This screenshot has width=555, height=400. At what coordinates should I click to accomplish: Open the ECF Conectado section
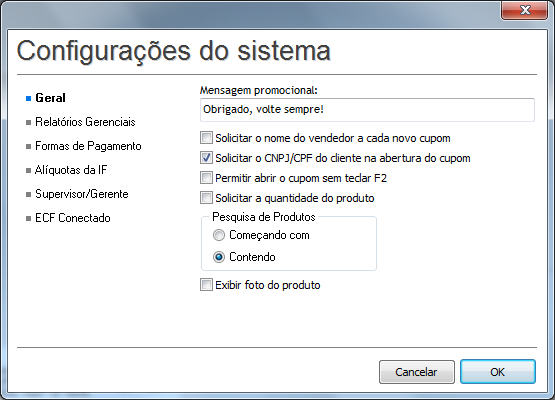pos(73,218)
